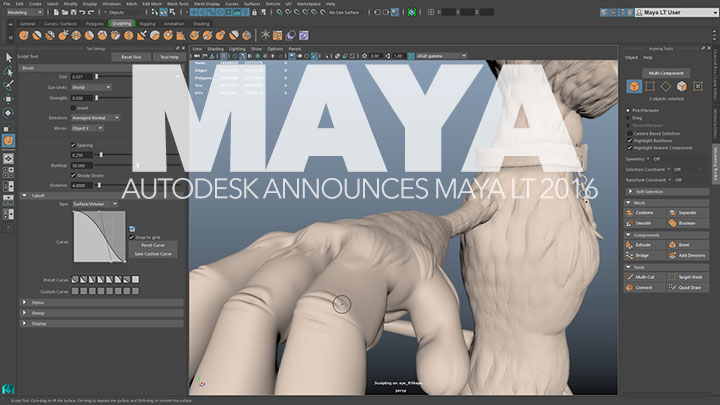Open the Direction Averaged Normal dropdown
Image resolution: width=720 pixels, height=405 pixels.
(x=96, y=118)
